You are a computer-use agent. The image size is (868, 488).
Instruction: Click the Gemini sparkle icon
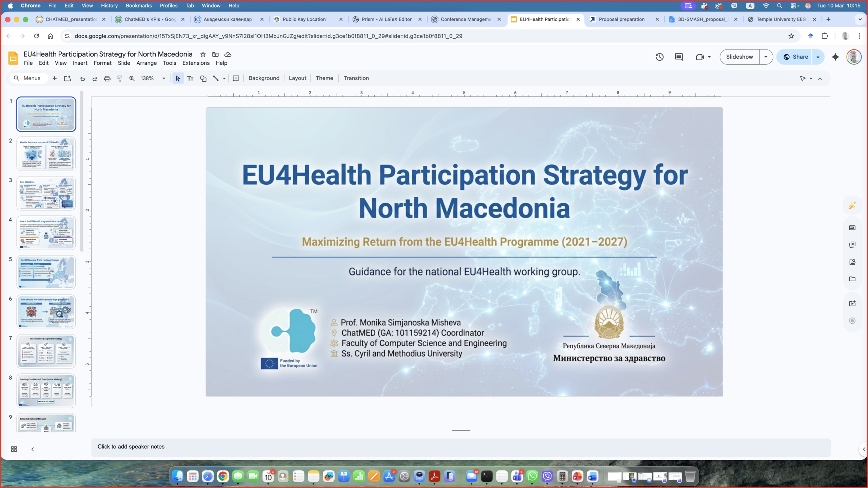[835, 57]
